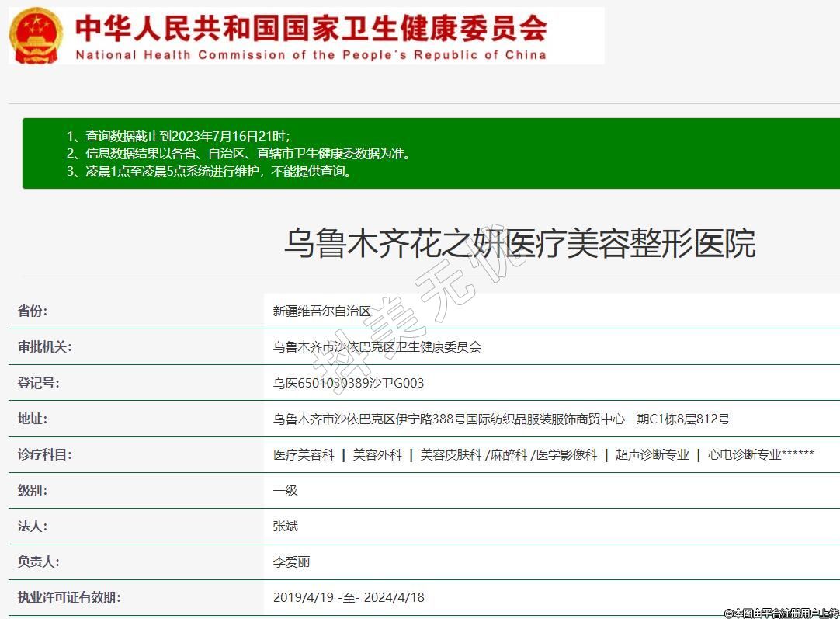
Task: Select the 法人 name 张斌
Action: (285, 526)
